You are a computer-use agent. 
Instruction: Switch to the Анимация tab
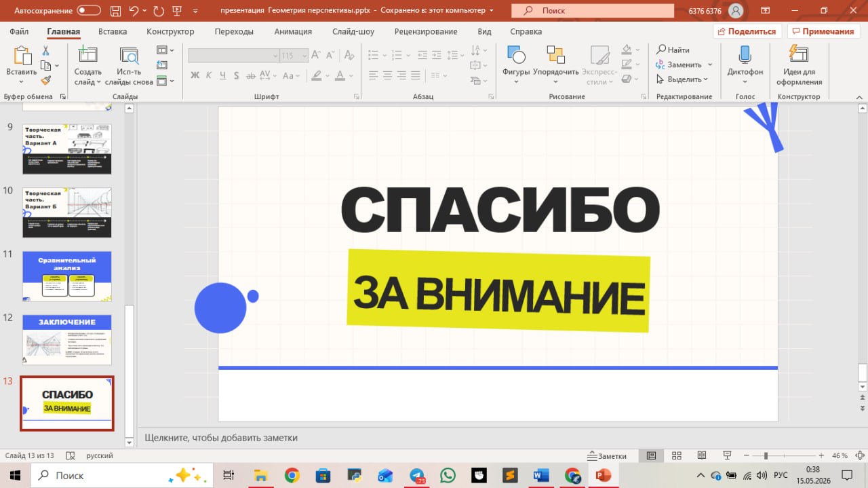tap(293, 31)
